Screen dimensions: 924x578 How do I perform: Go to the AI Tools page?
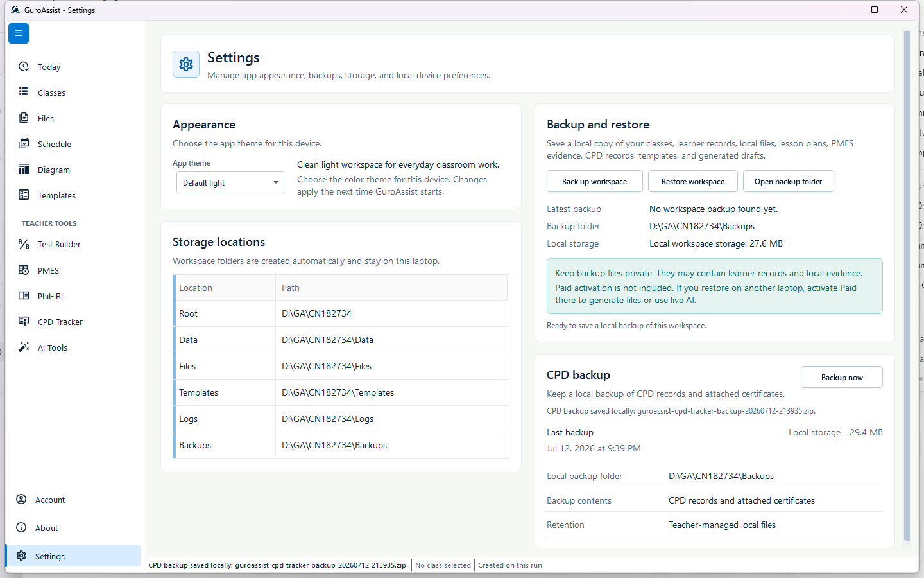pyautogui.click(x=53, y=347)
